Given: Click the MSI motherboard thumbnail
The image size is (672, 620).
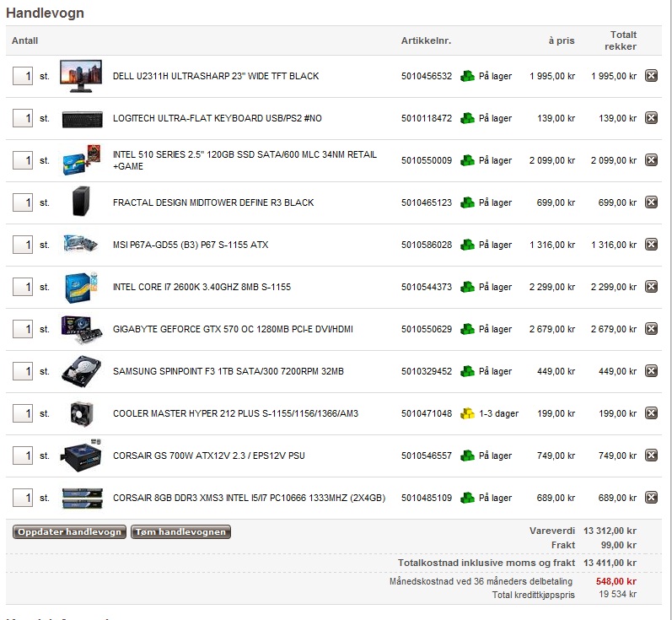Looking at the screenshot, I should (81, 244).
